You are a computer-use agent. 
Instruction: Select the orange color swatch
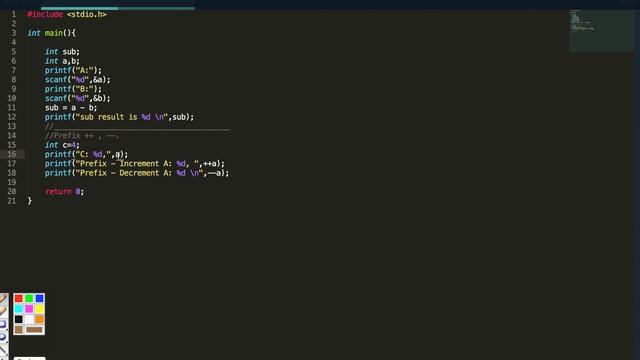click(40, 319)
